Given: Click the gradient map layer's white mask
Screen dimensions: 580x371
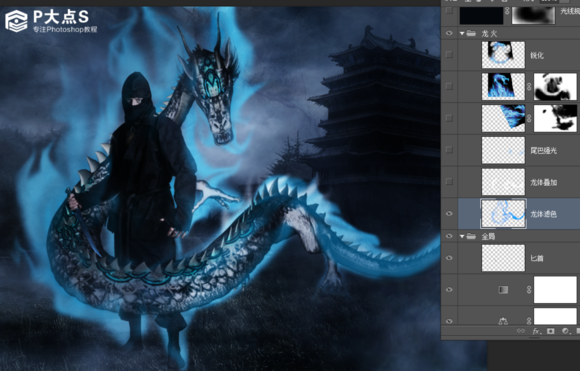Looking at the screenshot, I should (x=555, y=290).
